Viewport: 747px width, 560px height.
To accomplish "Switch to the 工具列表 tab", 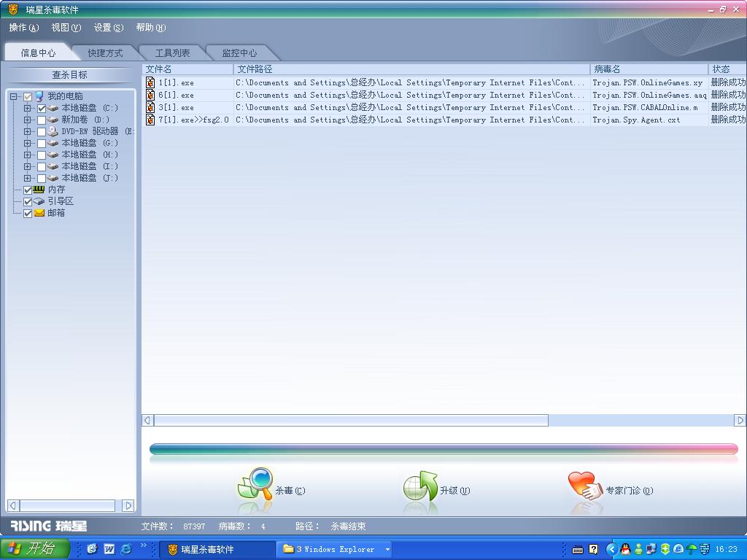I will pos(172,52).
